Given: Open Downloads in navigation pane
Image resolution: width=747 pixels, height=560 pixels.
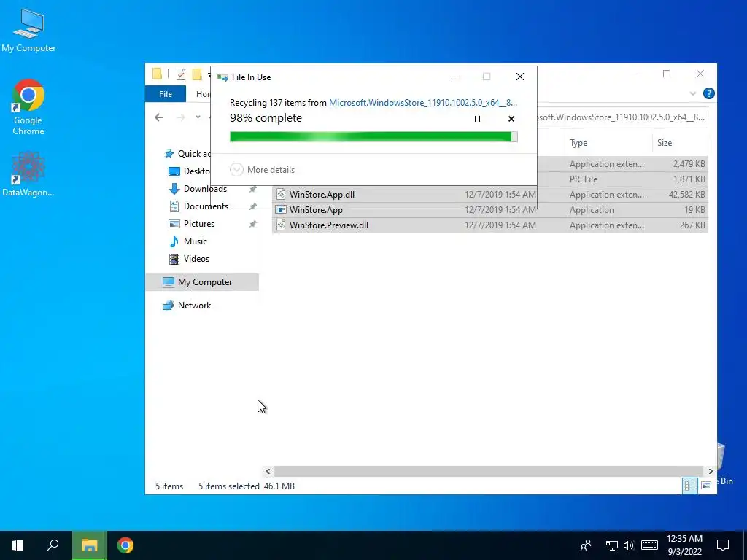Looking at the screenshot, I should click(198, 189).
